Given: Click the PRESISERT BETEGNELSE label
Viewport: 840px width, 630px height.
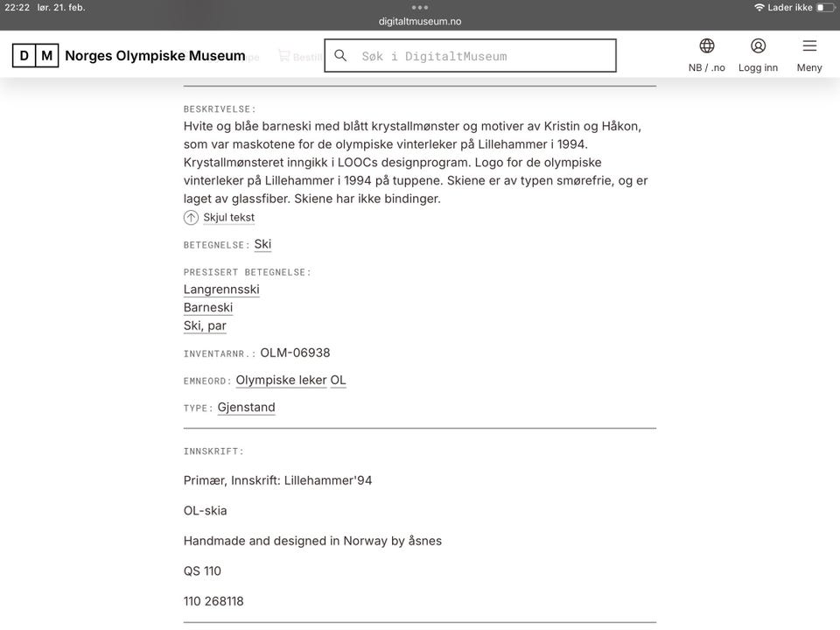Looking at the screenshot, I should point(248,273).
